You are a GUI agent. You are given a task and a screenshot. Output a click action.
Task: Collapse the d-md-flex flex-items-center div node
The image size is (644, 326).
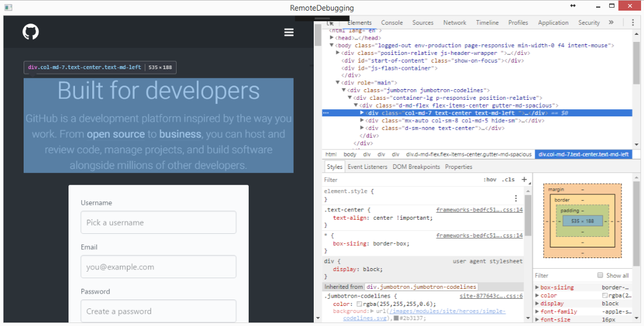356,105
